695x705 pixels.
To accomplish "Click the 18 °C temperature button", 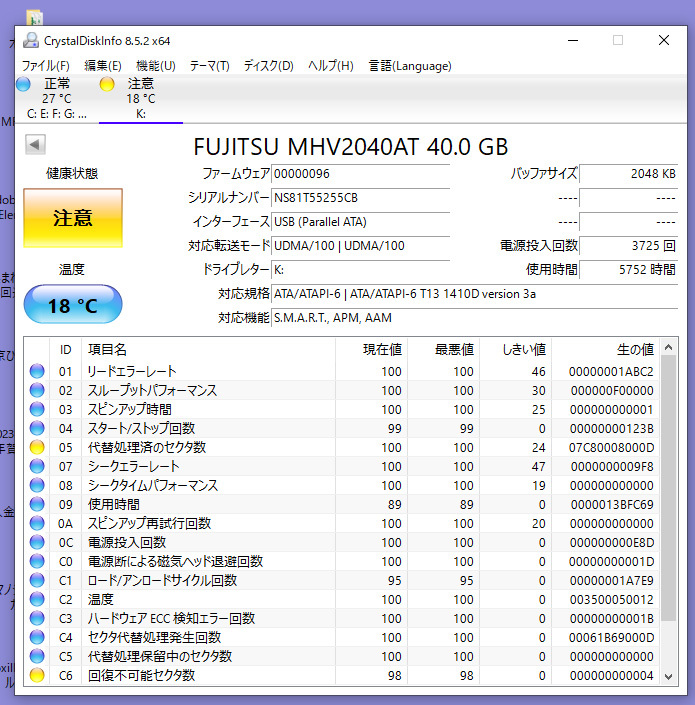I will coord(73,304).
